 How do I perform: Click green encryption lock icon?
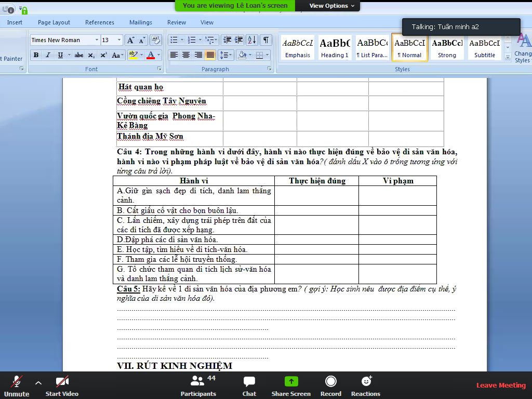click(23, 10)
